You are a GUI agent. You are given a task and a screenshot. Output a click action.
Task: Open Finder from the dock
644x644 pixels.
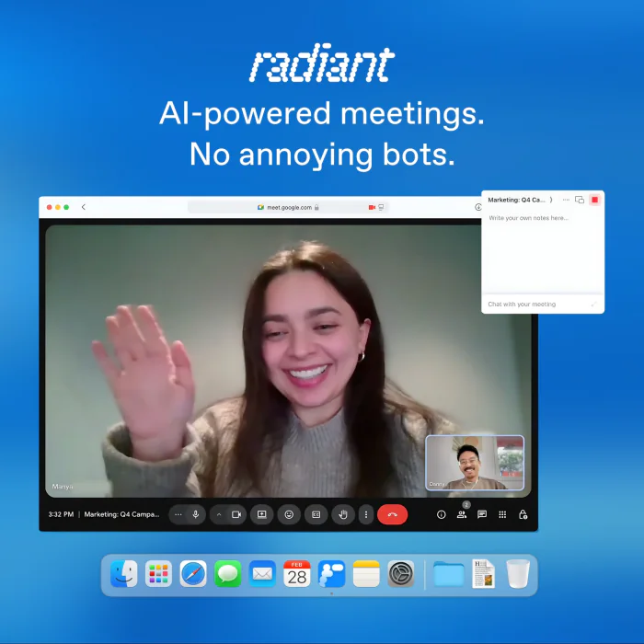(123, 574)
